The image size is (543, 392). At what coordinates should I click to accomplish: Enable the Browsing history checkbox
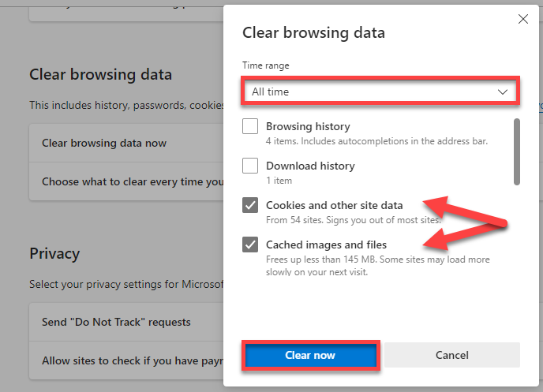[x=250, y=126]
